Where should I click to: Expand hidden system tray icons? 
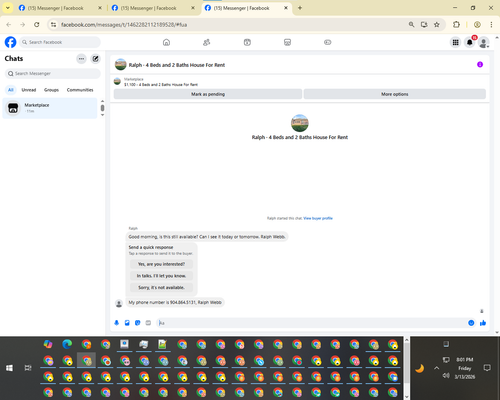436,368
